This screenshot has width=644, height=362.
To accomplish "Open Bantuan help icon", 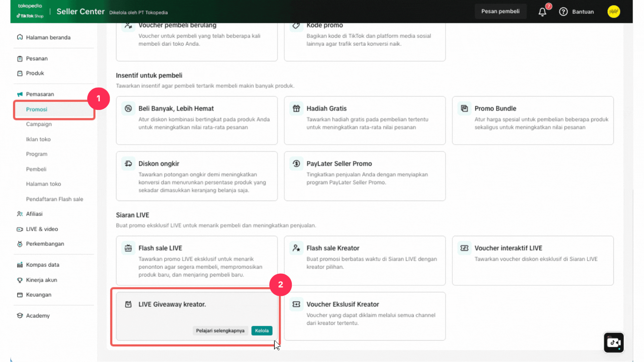I will point(563,12).
